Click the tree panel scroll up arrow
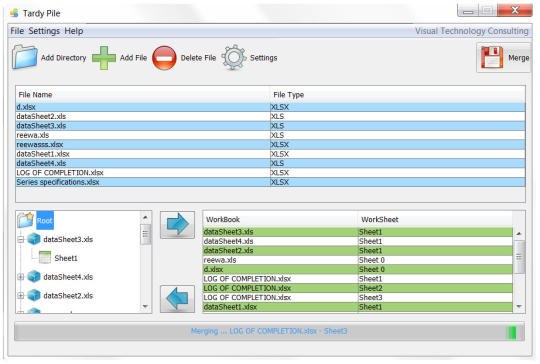The height and width of the screenshot is (364, 540). pos(145,217)
